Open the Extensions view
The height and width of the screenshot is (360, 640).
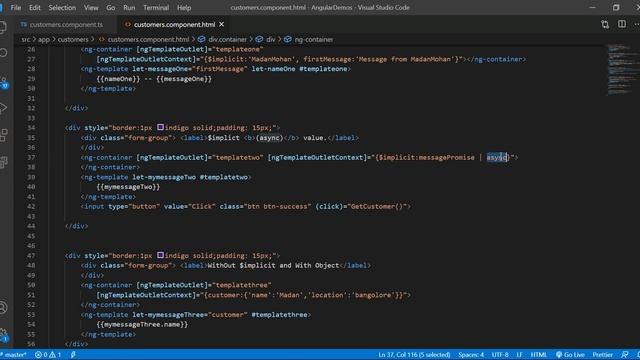pos(3,135)
